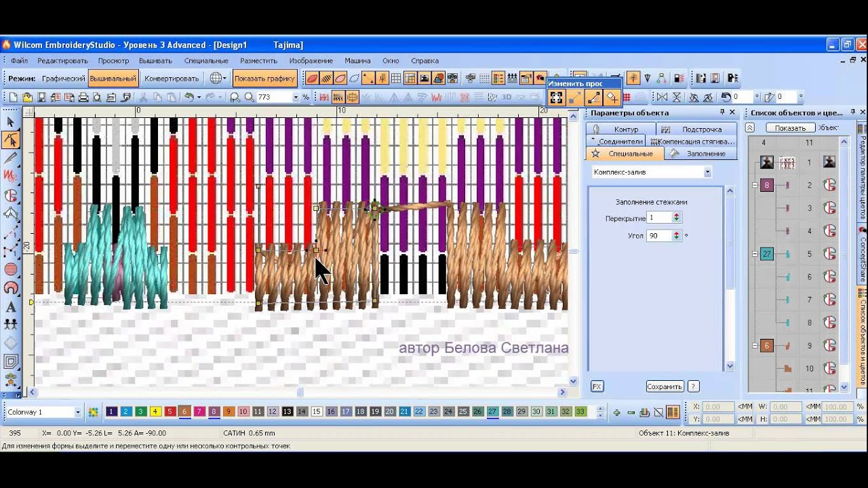Click the stitch angle line icon in popup
Image resolution: width=868 pixels, height=488 pixels.
click(x=593, y=98)
